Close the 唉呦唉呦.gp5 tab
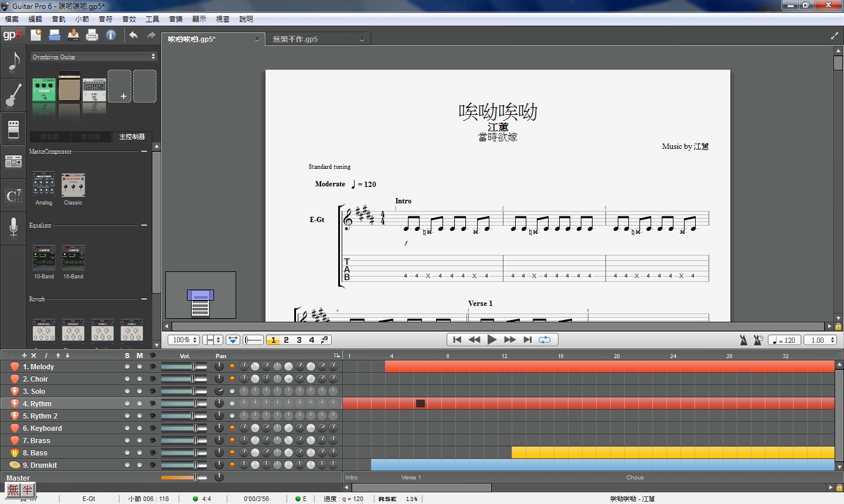This screenshot has height=504, width=844. point(257,39)
